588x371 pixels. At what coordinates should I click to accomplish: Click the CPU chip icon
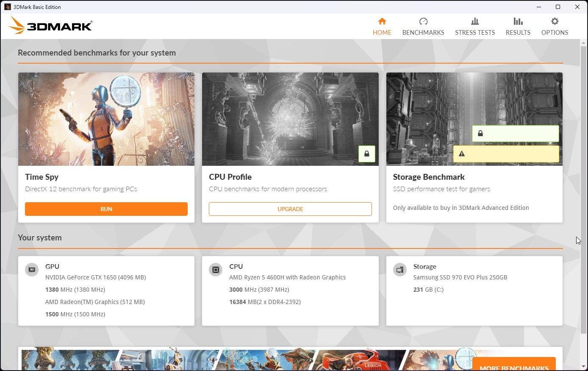point(216,270)
